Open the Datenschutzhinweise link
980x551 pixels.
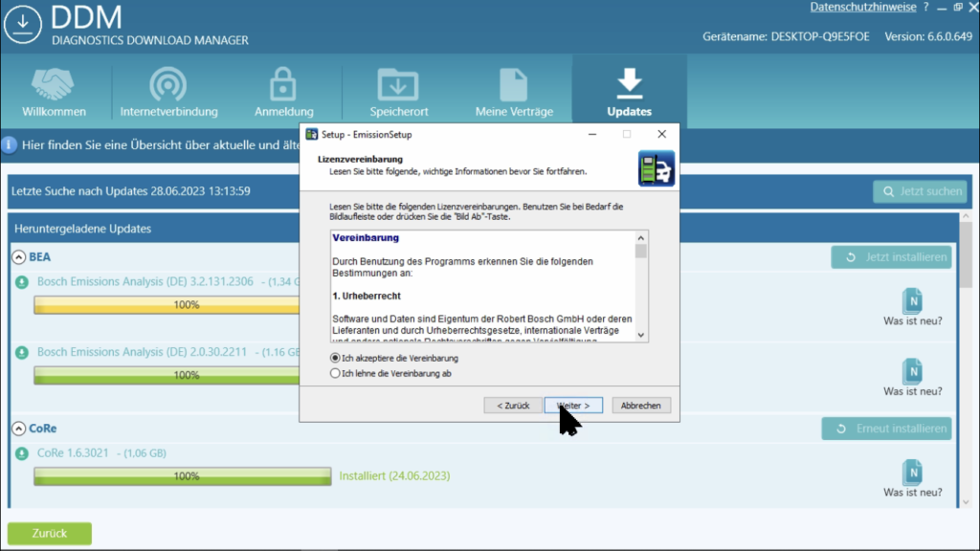[x=862, y=7]
